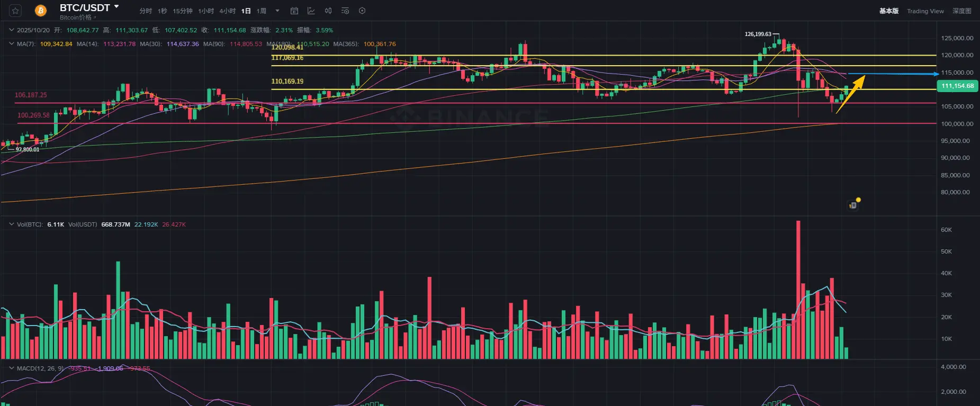The image size is (980, 406).
Task: Click the high price 111,303.67
Action: point(132,30)
